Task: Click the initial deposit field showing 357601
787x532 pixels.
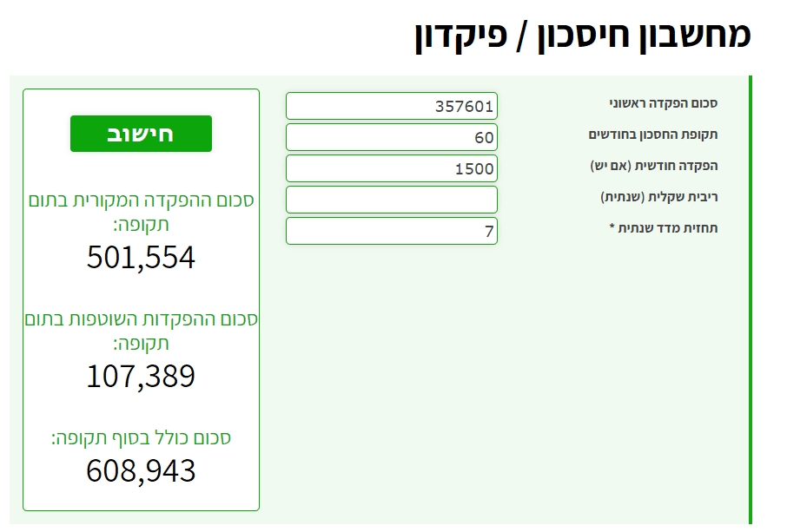Action: (x=391, y=106)
